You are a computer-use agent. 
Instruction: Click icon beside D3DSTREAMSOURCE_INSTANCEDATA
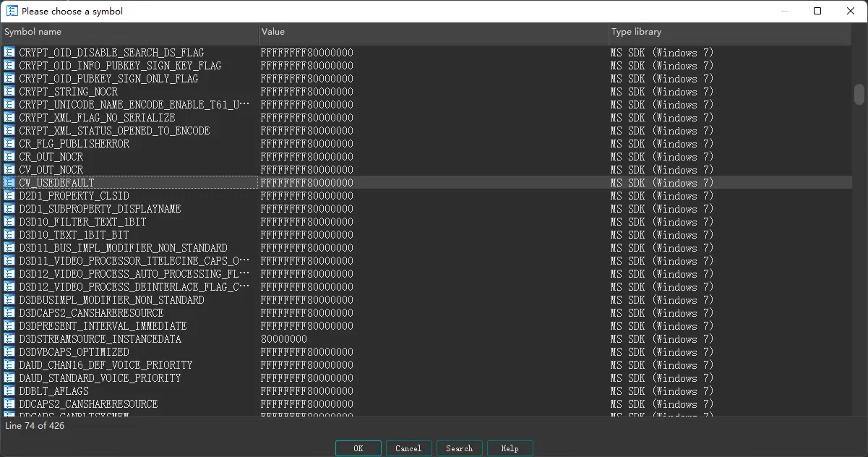tap(9, 339)
